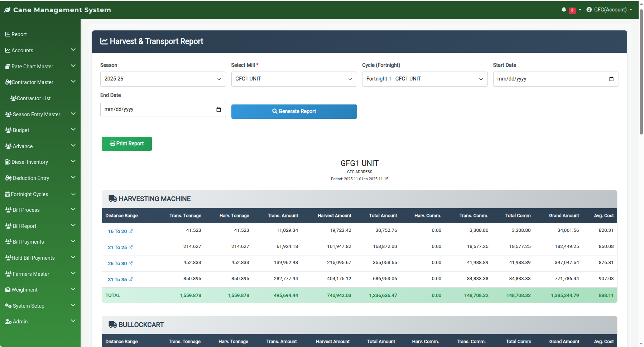Image resolution: width=644 pixels, height=347 pixels.
Task: Click the Avg. Cost column header in Harvesting Machine
Action: [604, 216]
